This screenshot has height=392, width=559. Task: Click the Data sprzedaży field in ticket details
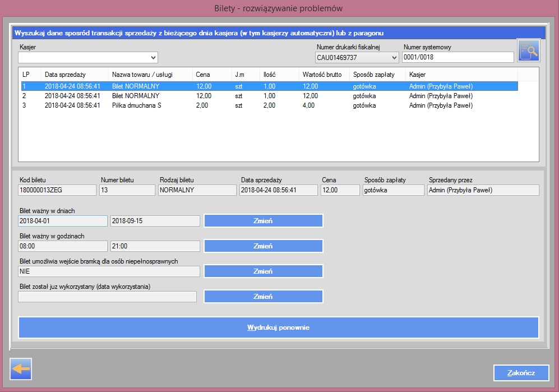(279, 190)
